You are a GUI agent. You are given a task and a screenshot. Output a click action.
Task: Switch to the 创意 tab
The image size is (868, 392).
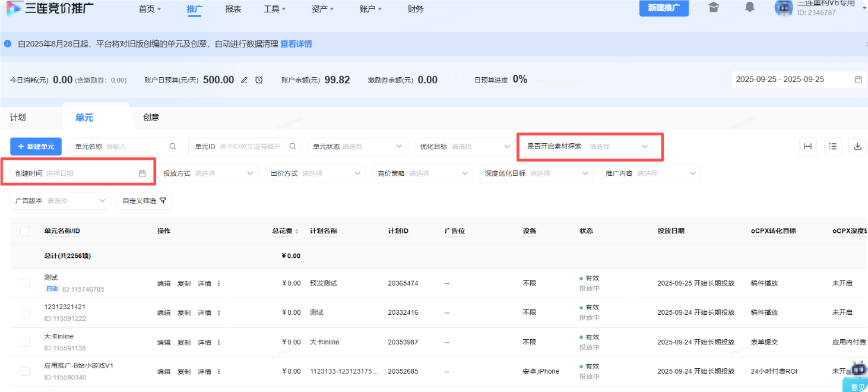click(x=151, y=118)
